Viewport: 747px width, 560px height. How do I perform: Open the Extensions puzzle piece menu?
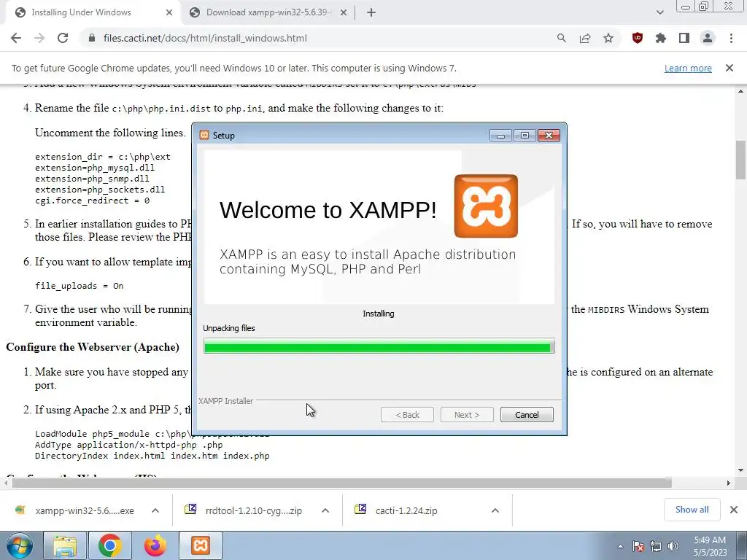coord(661,38)
